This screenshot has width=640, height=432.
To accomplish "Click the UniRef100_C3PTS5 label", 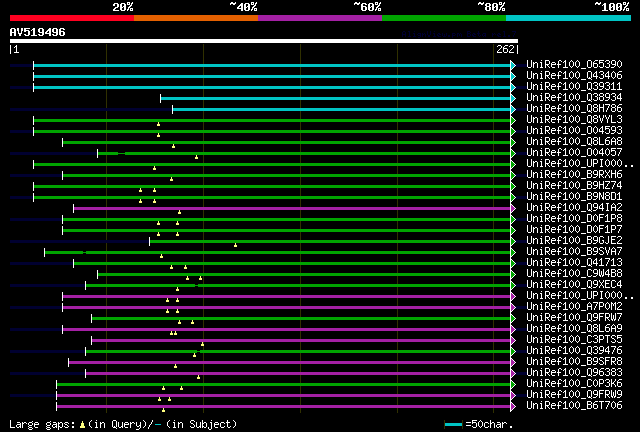I will pyautogui.click(x=574, y=340).
